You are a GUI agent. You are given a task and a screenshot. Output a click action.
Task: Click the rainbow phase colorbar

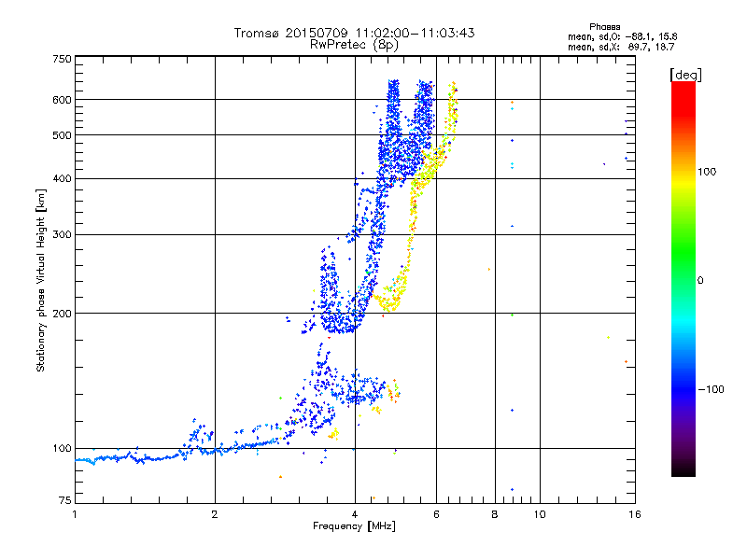tap(684, 278)
